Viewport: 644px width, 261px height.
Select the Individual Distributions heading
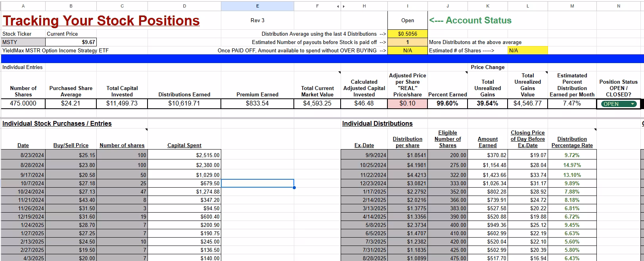tap(377, 123)
